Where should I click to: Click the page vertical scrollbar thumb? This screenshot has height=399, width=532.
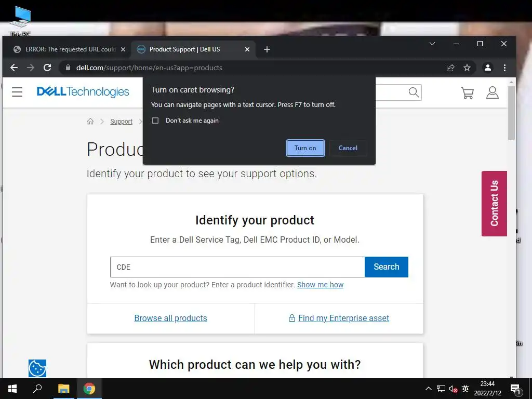[511, 113]
